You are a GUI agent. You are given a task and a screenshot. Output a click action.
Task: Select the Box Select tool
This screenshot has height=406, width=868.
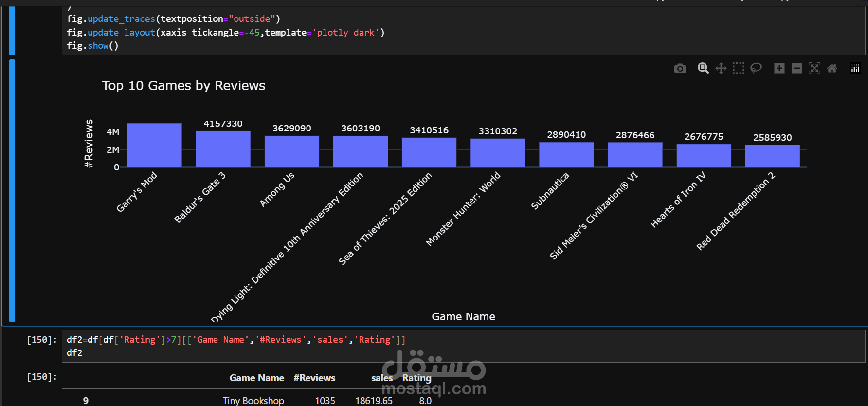click(x=739, y=68)
